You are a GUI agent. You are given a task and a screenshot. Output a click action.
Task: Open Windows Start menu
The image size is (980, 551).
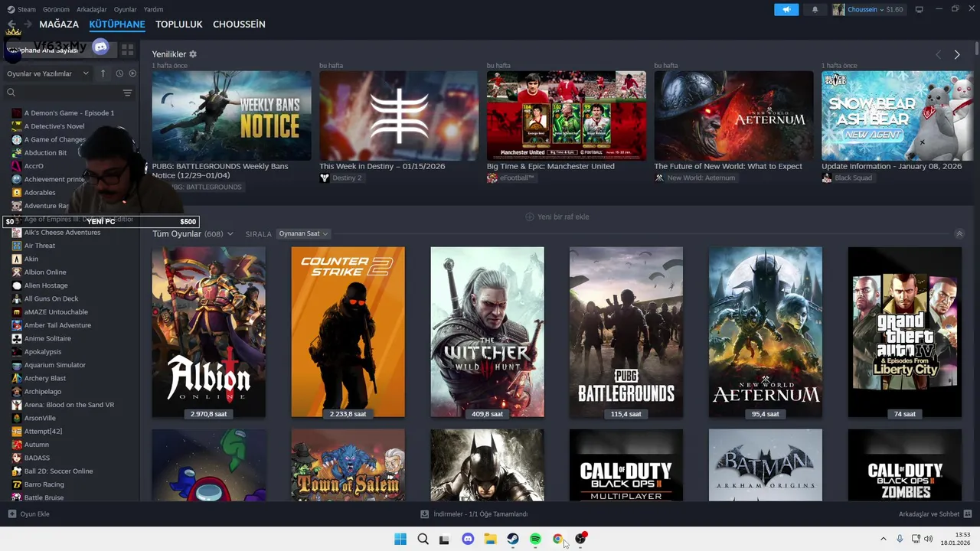click(x=400, y=539)
